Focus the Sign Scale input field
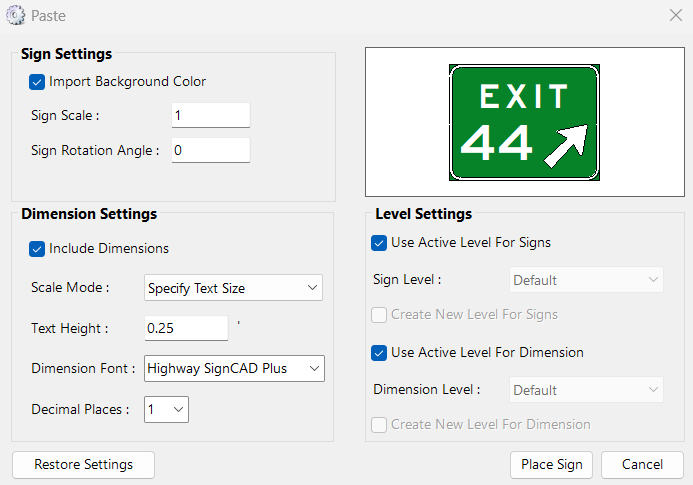 coord(210,115)
